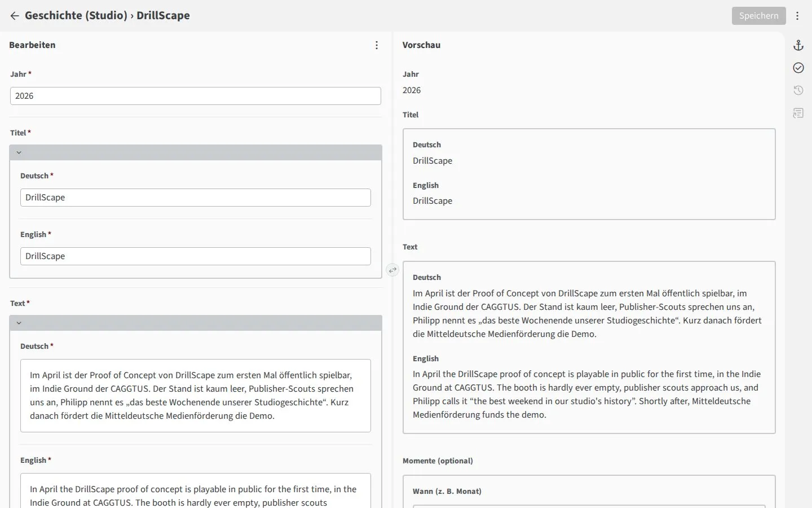Focus the English title input in the edit panel

(196, 256)
